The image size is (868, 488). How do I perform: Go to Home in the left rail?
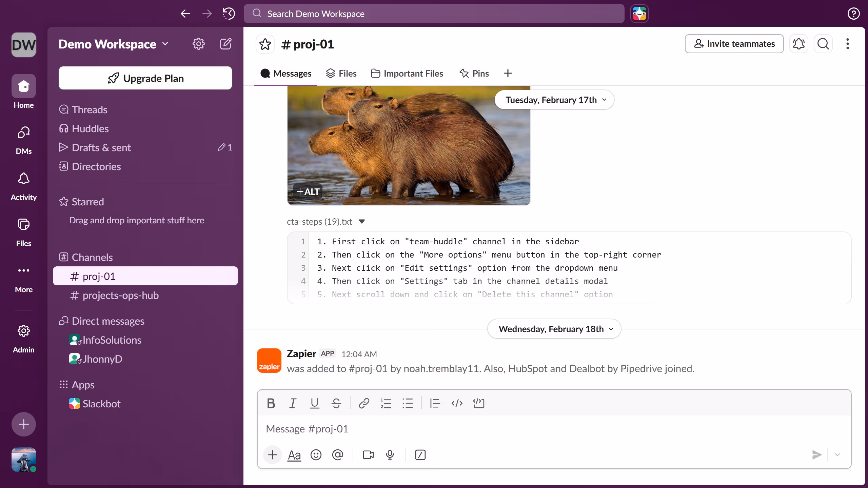24,92
